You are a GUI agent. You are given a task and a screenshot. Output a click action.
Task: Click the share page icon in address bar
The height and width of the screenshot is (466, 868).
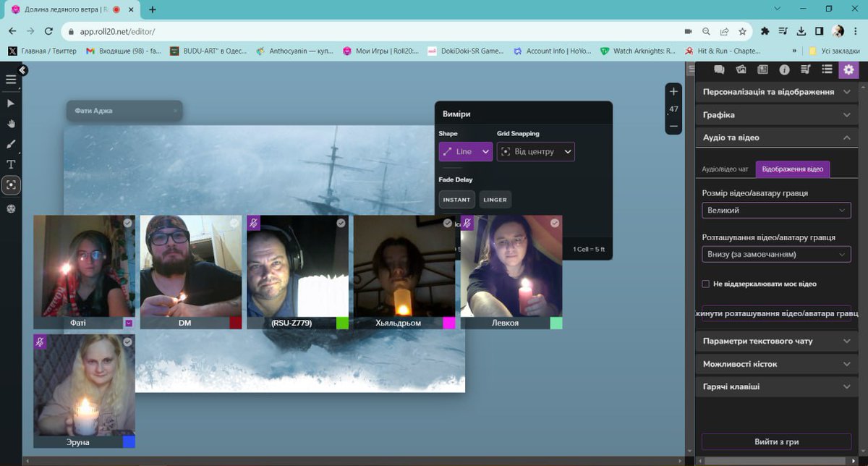pos(724,31)
